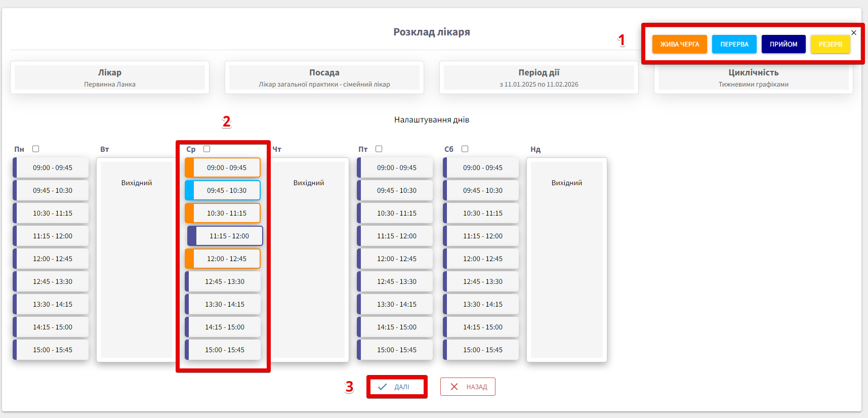Click the checkmark icon on ДАЛІ button

(383, 387)
